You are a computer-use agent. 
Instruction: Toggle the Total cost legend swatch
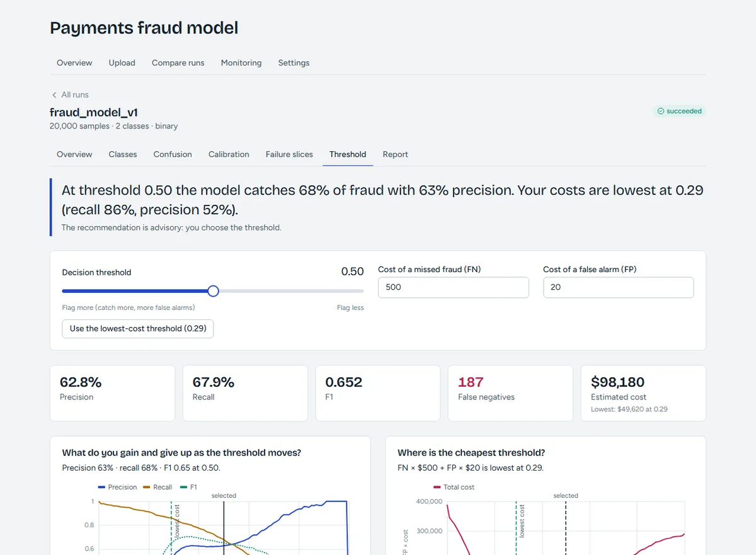[x=437, y=487]
